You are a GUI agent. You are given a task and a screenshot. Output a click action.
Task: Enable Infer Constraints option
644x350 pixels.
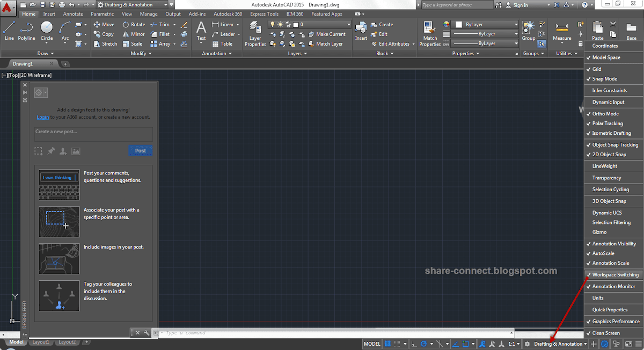pos(613,91)
